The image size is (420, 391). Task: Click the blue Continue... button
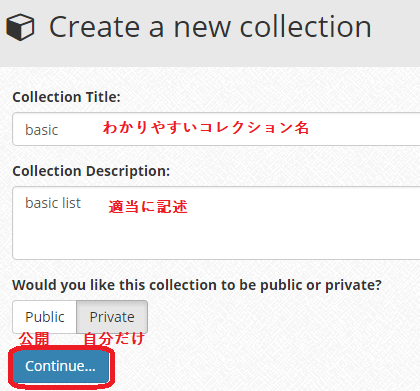tap(61, 366)
